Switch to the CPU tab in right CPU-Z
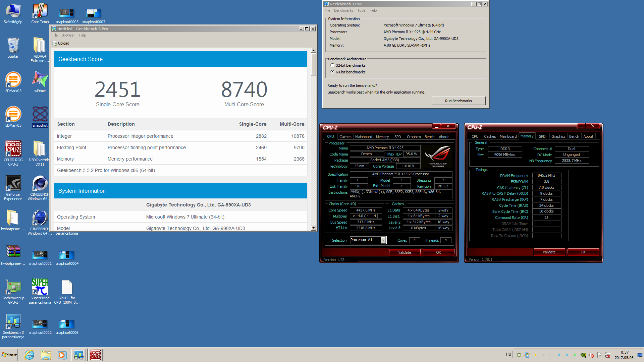The height and width of the screenshot is (362, 644). coord(475,136)
